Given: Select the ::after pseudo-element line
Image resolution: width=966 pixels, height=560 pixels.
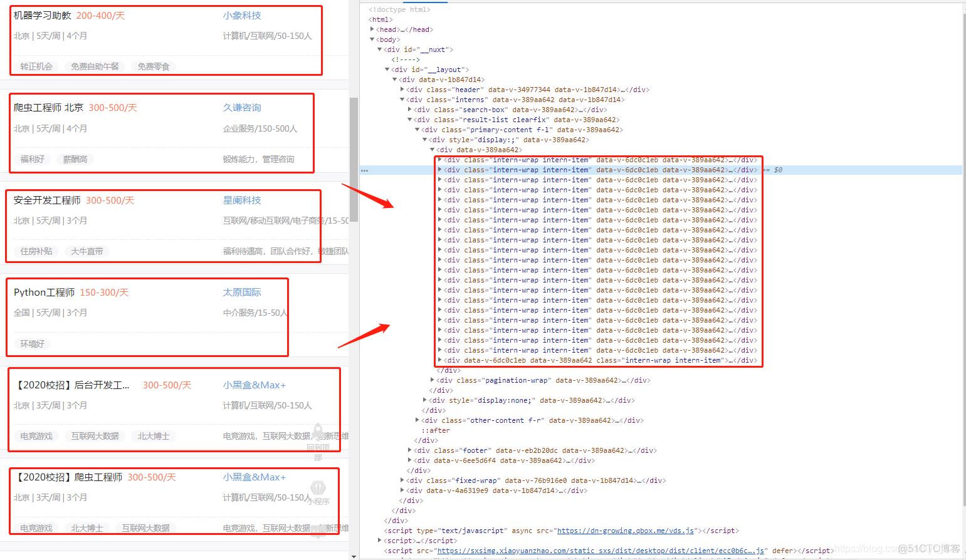Looking at the screenshot, I should click(436, 430).
